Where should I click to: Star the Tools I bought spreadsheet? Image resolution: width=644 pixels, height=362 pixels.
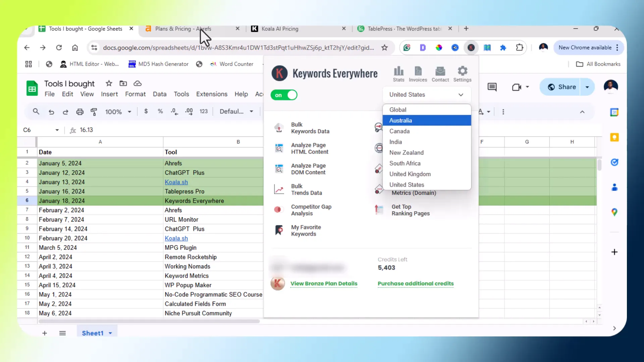coord(109,83)
